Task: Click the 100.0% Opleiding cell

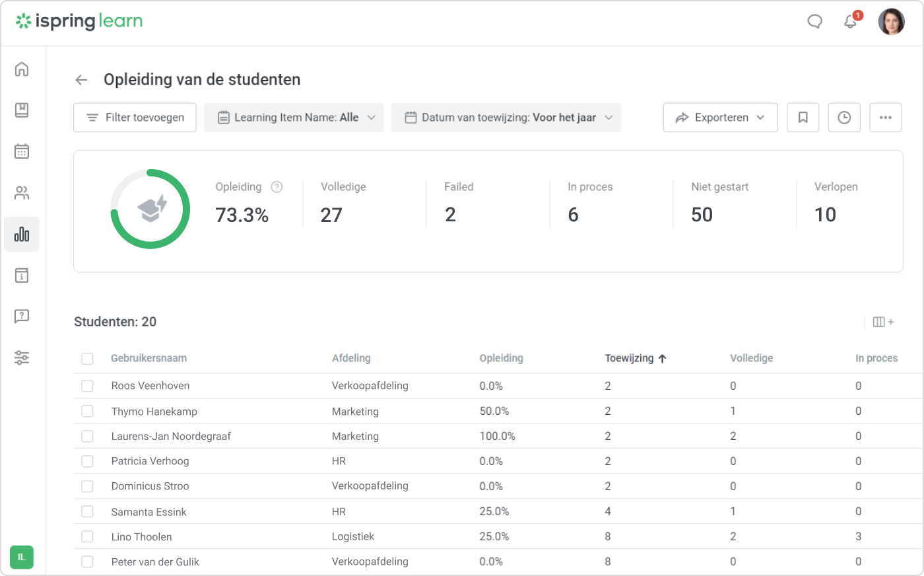Action: point(497,436)
